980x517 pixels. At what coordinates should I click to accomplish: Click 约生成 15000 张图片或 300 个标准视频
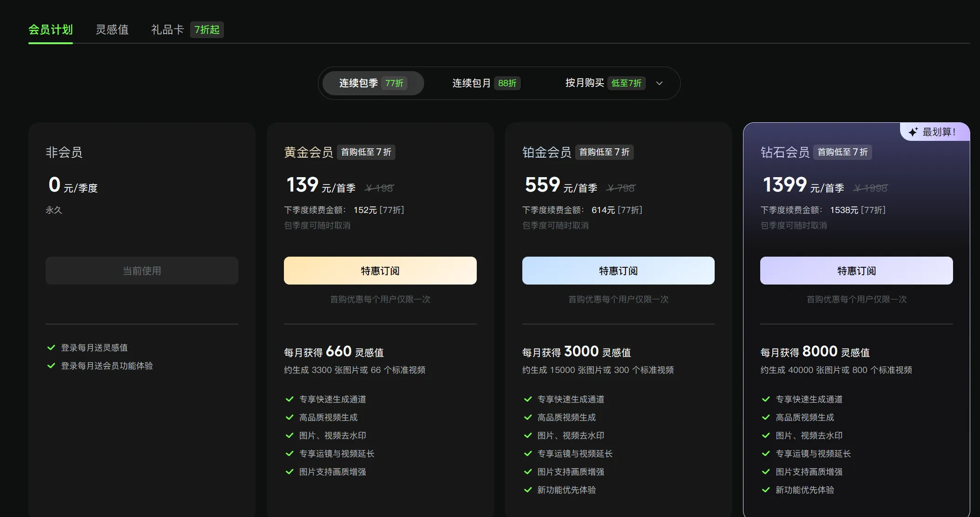click(x=598, y=370)
